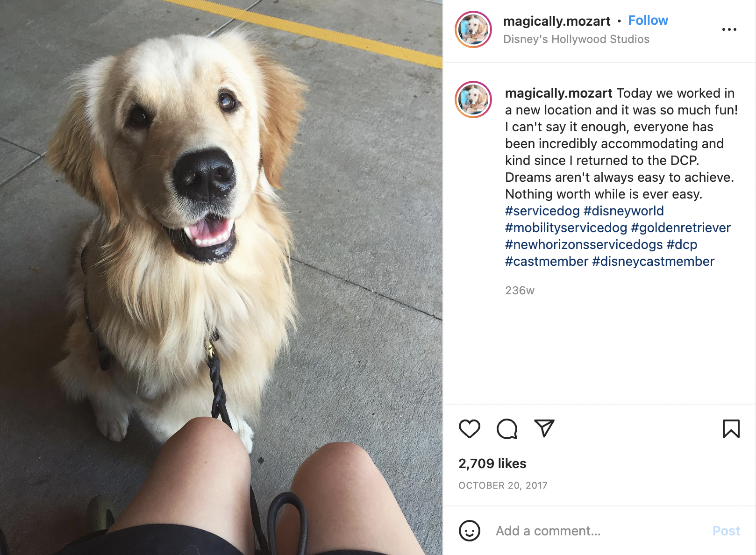Viewport: 756px width, 555px height.
Task: Open the magically.mozart username in the header
Action: tap(556, 21)
